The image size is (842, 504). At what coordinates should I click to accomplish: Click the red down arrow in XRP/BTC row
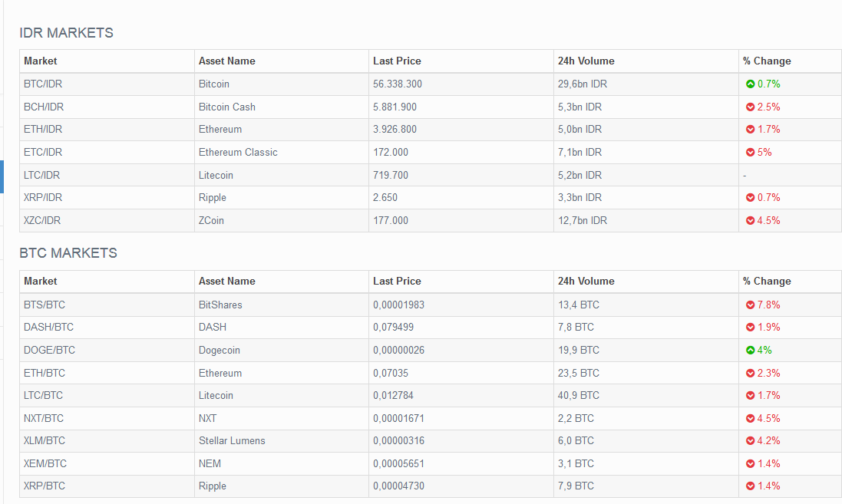750,486
